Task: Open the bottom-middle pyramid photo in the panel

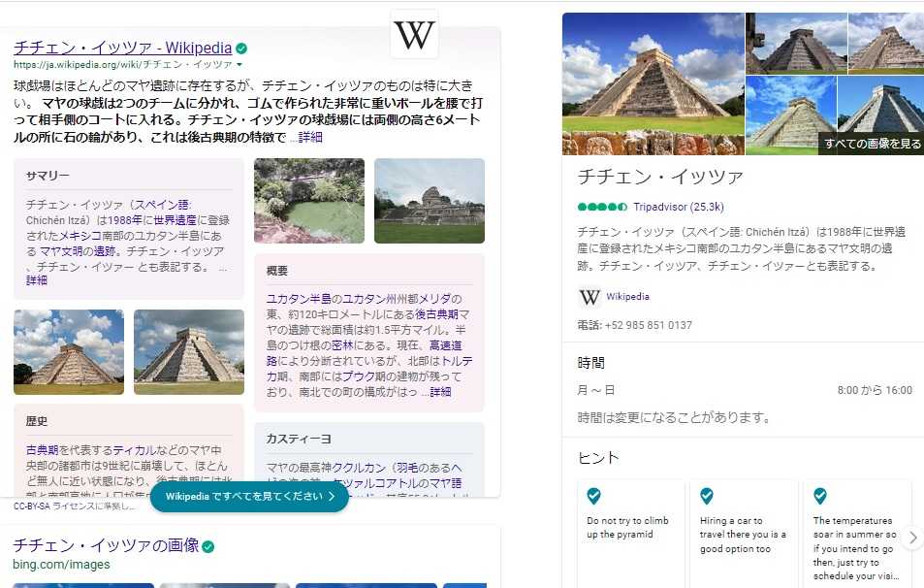Action: (x=791, y=115)
